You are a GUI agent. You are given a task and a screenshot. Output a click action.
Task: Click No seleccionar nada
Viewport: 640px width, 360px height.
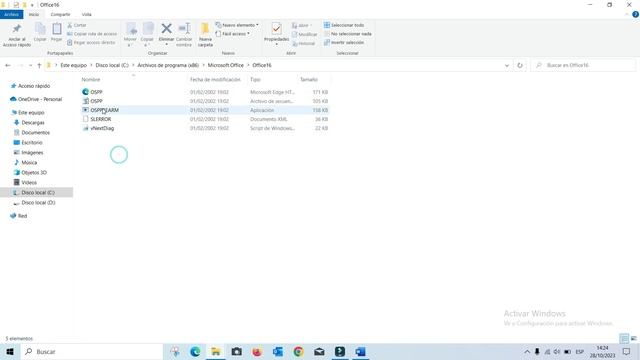pyautogui.click(x=348, y=34)
